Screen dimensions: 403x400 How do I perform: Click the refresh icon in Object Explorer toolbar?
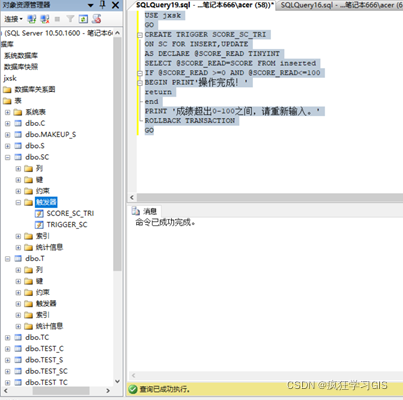(x=83, y=19)
